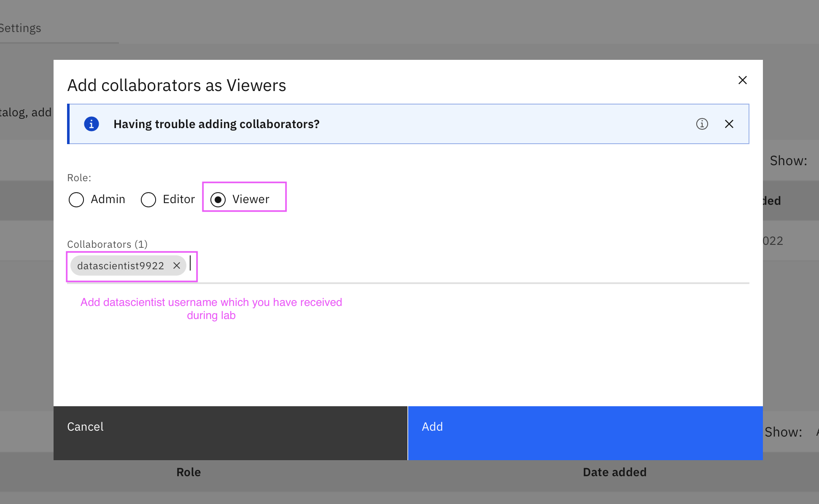Screen dimensions: 819x504
Task: Confirm with the Add button
Action: point(585,433)
